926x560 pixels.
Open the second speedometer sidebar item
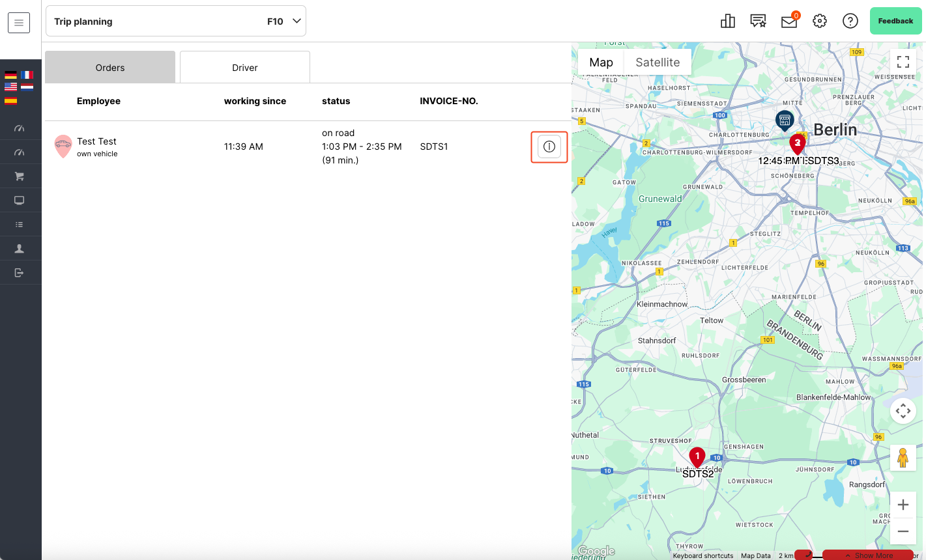point(20,152)
